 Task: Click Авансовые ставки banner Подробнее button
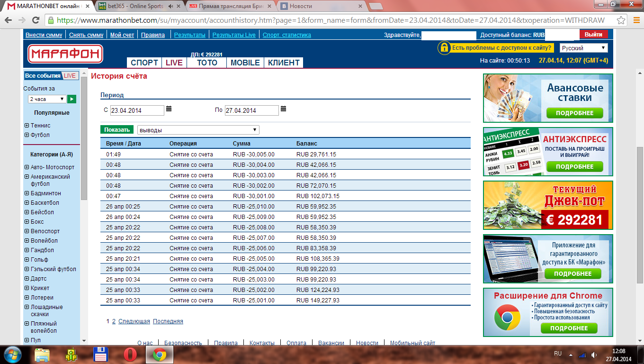[x=575, y=113]
